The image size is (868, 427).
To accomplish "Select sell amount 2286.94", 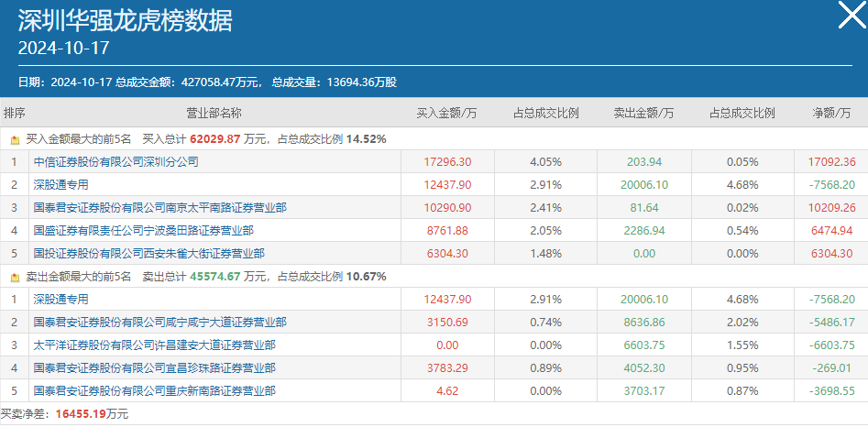I will point(644,231).
